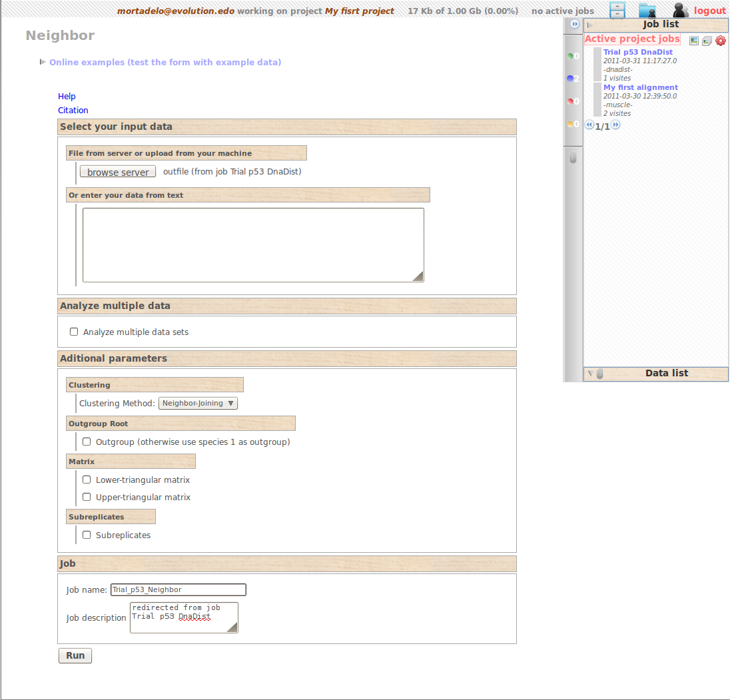Click the stacked pictures icon in job list
730x700 pixels.
(x=707, y=41)
